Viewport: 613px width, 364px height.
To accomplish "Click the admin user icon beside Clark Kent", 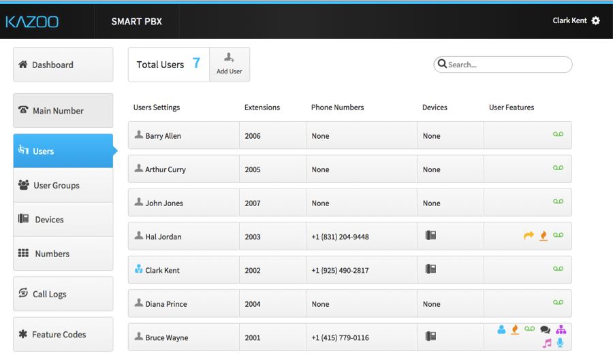I will [x=138, y=269].
